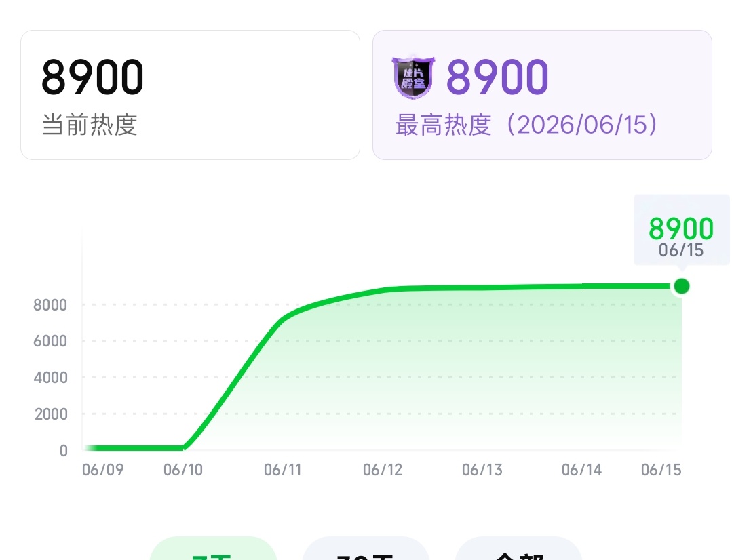Tap the 06/12 x-axis date label
The width and height of the screenshot is (732, 560).
tap(383, 469)
